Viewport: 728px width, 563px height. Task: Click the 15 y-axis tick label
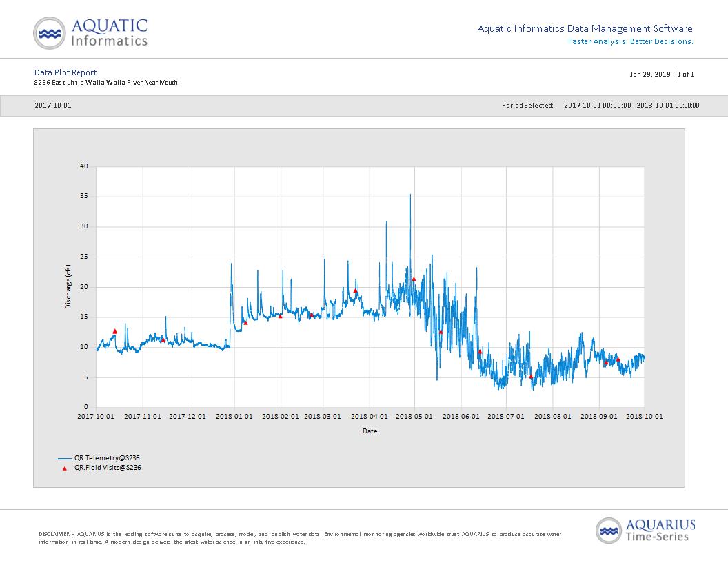coord(84,317)
